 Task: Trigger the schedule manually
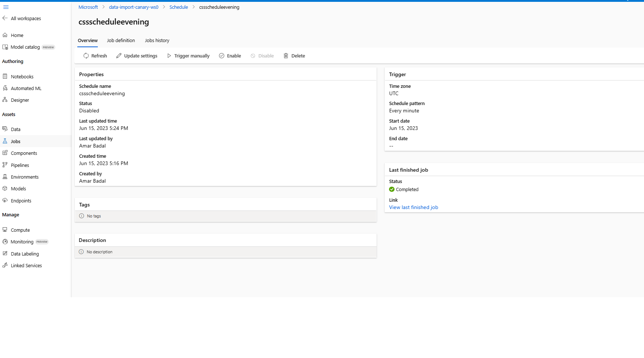coord(188,56)
